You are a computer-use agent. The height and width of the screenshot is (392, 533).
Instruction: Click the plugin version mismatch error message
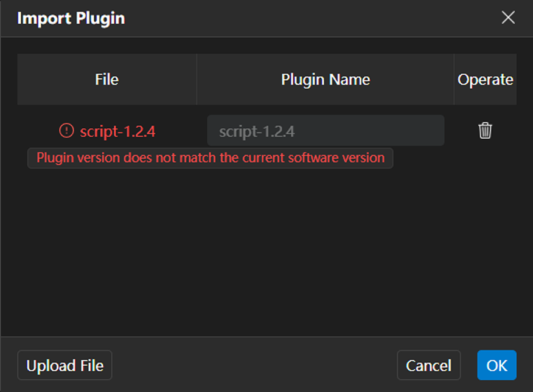pyautogui.click(x=210, y=158)
